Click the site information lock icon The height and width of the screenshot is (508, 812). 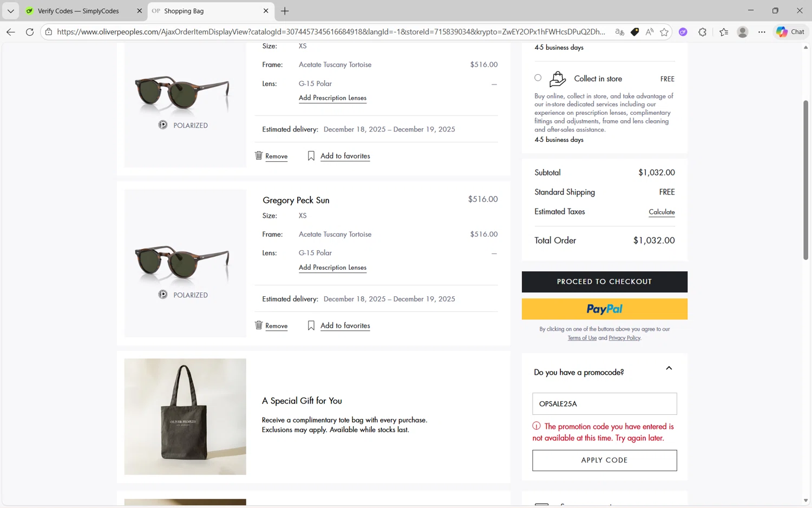tap(49, 32)
